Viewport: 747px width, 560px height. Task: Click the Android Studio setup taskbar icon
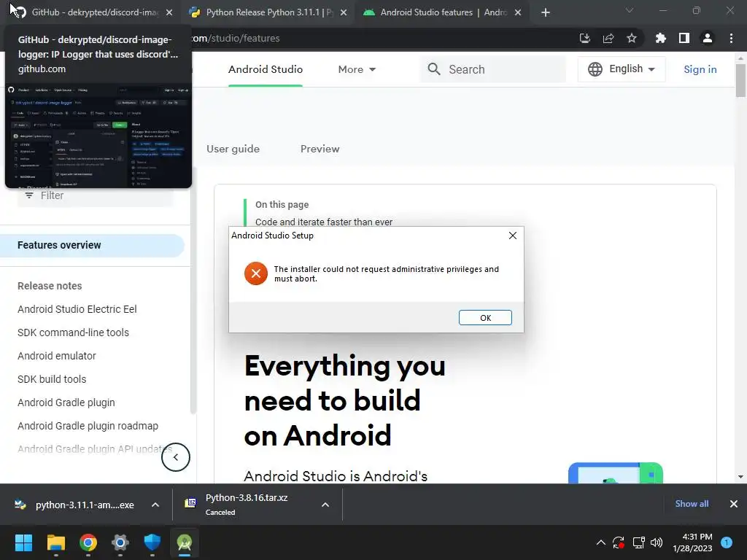coord(185,542)
